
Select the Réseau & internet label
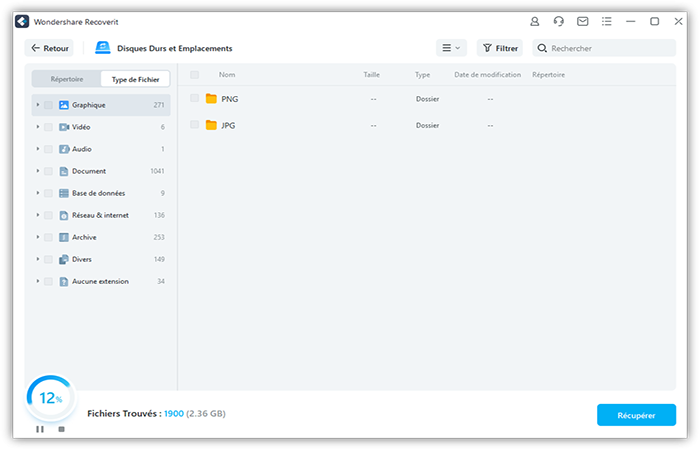100,215
